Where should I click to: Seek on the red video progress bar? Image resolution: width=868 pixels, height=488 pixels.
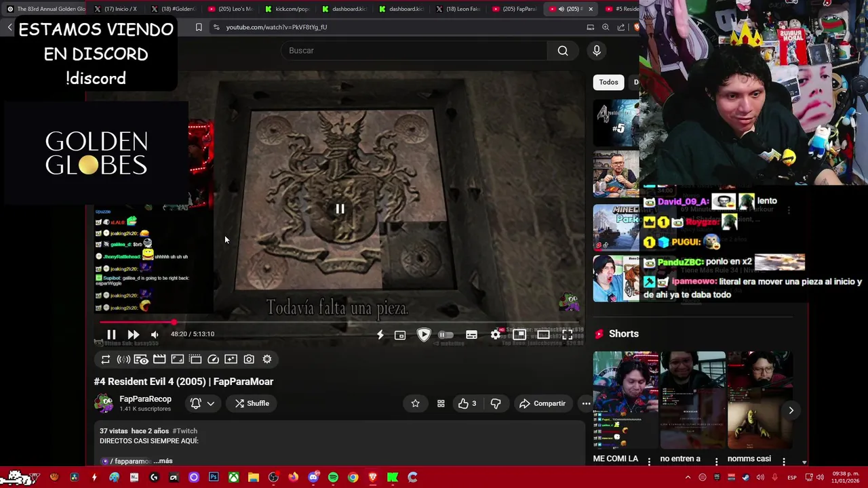coord(339,323)
